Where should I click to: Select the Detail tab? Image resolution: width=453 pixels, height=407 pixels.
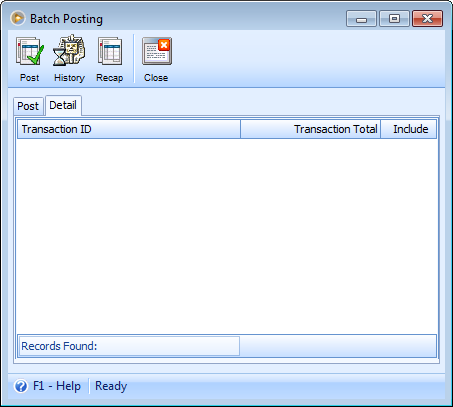(63, 105)
